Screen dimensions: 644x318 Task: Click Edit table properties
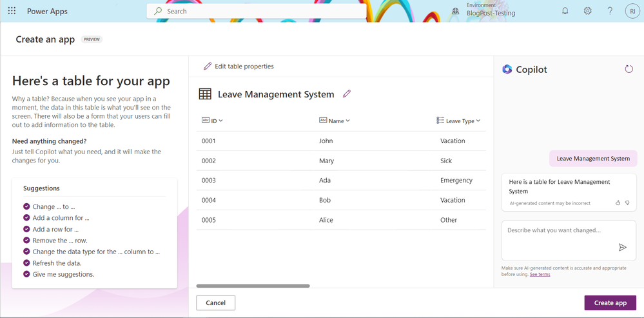[239, 66]
